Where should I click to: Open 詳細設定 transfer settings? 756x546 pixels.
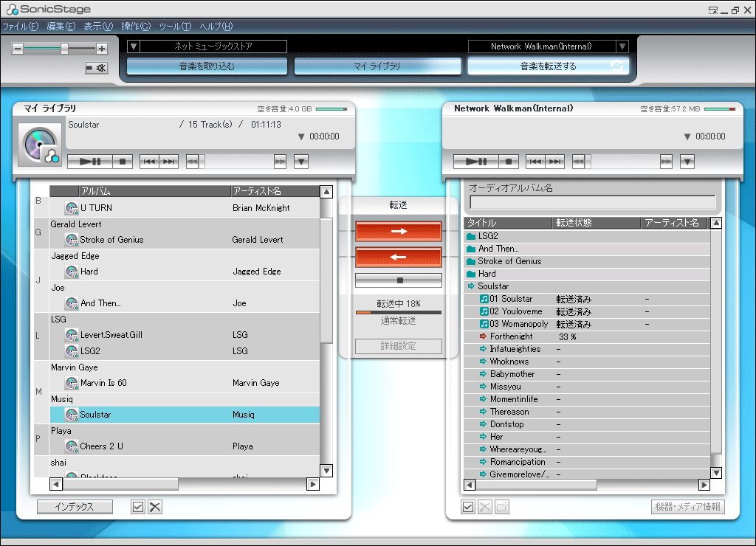pos(399,346)
